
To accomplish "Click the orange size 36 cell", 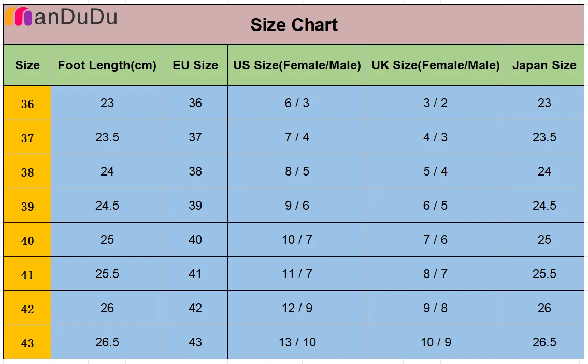I will pyautogui.click(x=27, y=103).
